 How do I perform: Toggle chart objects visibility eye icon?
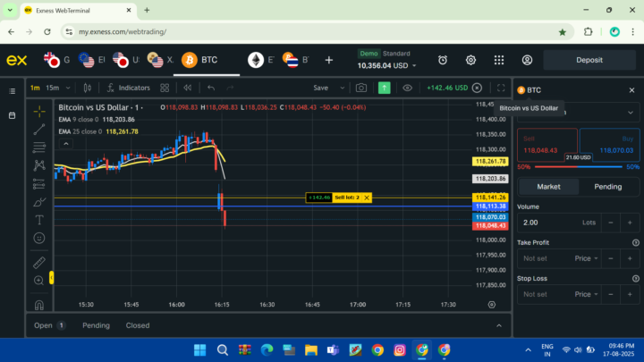click(408, 88)
